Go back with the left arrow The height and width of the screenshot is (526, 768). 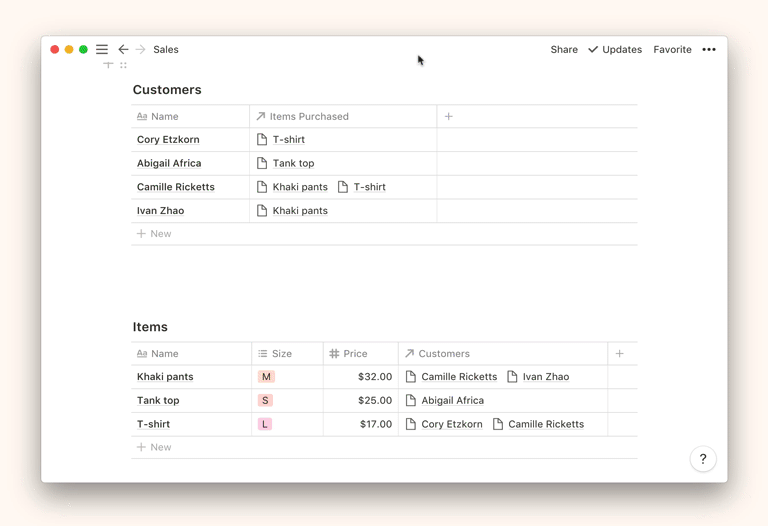[x=123, y=49]
